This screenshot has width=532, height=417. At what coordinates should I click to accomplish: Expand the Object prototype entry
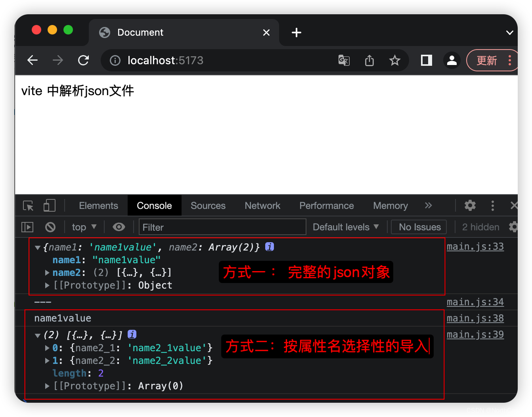point(47,285)
